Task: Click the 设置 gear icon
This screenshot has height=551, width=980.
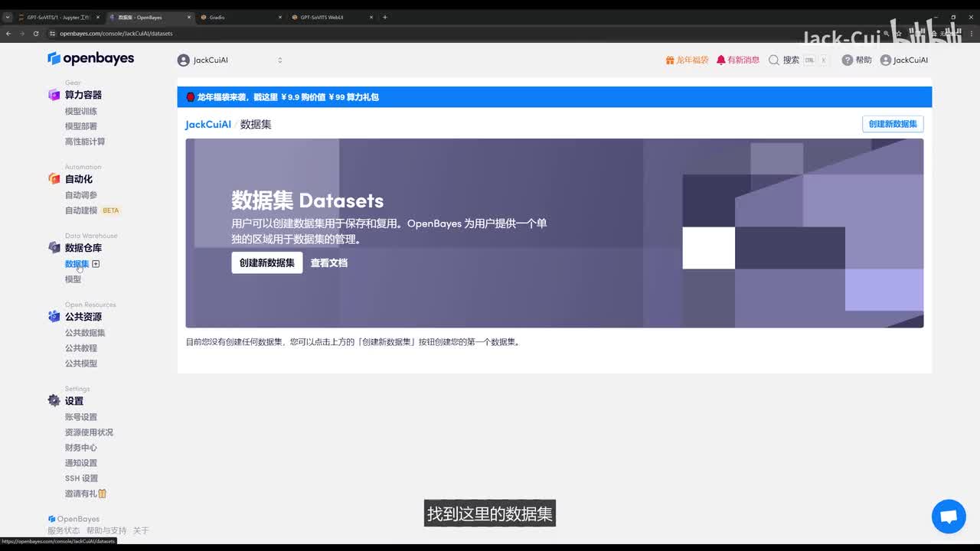Action: pyautogui.click(x=54, y=401)
